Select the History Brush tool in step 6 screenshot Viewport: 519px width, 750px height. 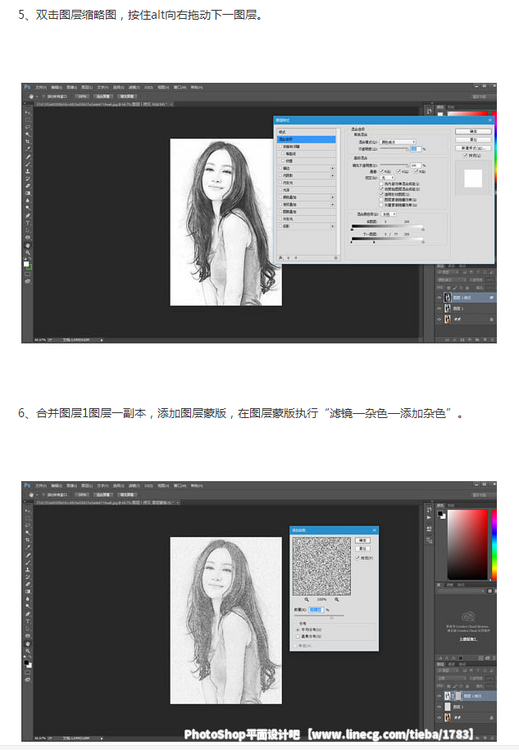(28, 576)
